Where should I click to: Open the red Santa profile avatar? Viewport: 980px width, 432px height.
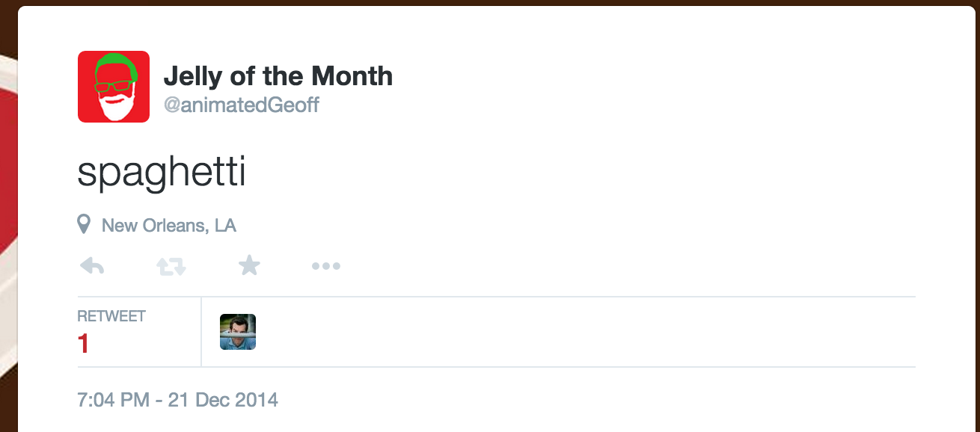(114, 87)
